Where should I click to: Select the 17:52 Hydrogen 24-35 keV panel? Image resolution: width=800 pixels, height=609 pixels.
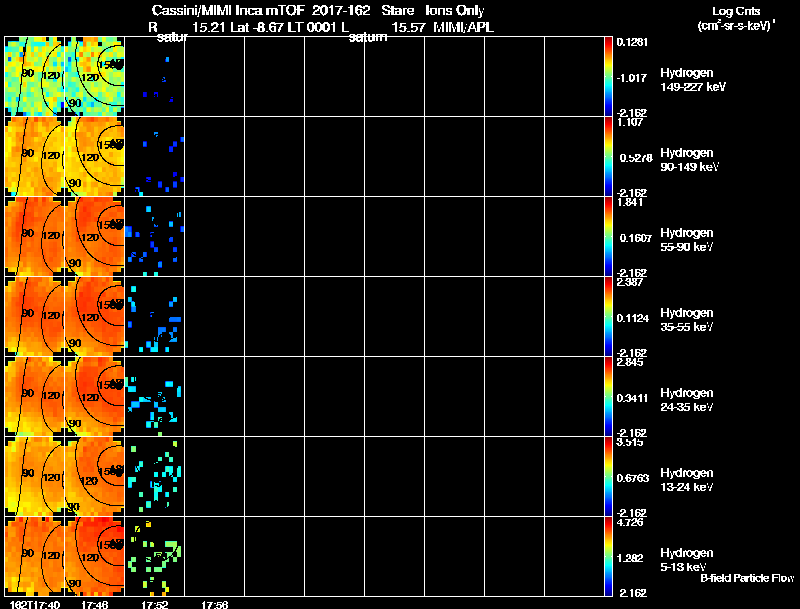155,397
